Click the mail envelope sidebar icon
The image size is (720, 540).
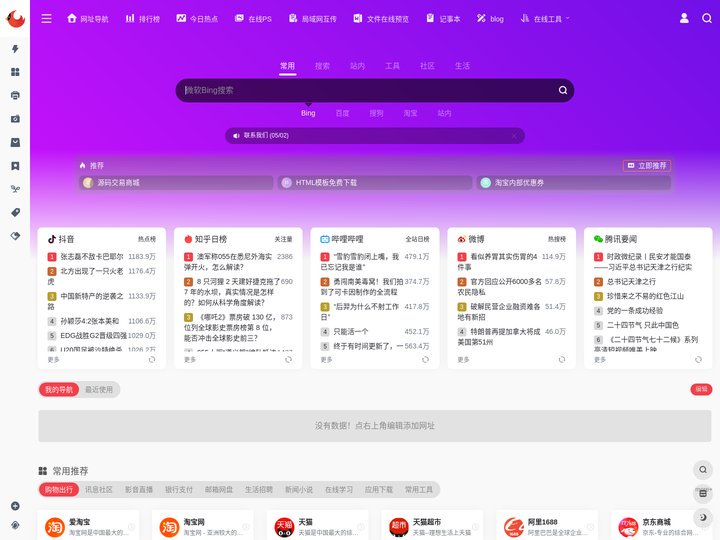tap(15, 142)
